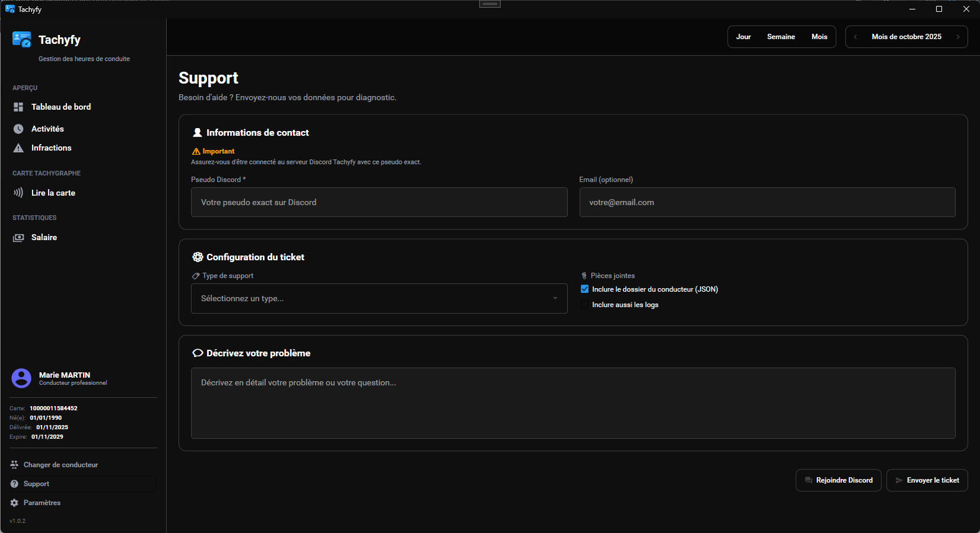
Task: Click the problem description text area
Action: tap(573, 403)
